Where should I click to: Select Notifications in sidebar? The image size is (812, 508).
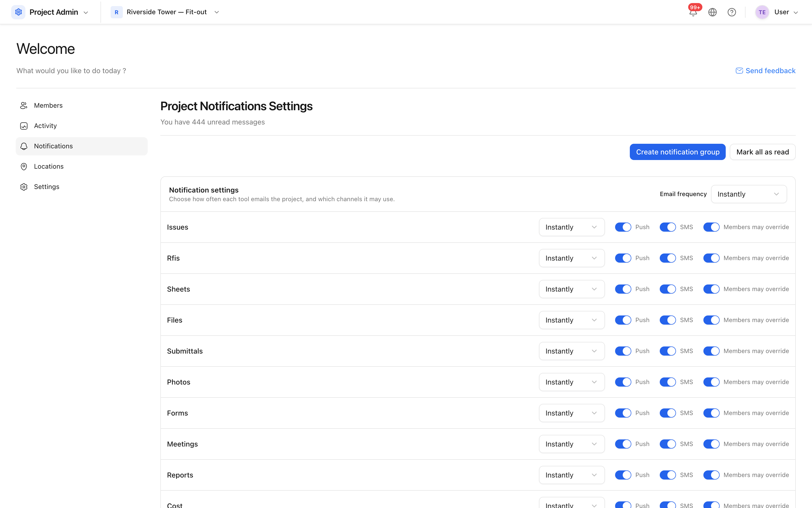81,146
